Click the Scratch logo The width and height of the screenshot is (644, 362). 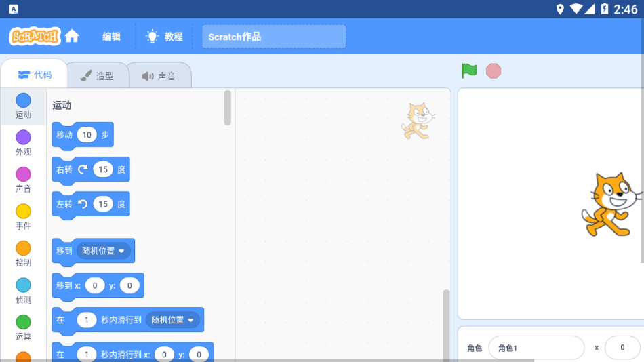pos(35,37)
